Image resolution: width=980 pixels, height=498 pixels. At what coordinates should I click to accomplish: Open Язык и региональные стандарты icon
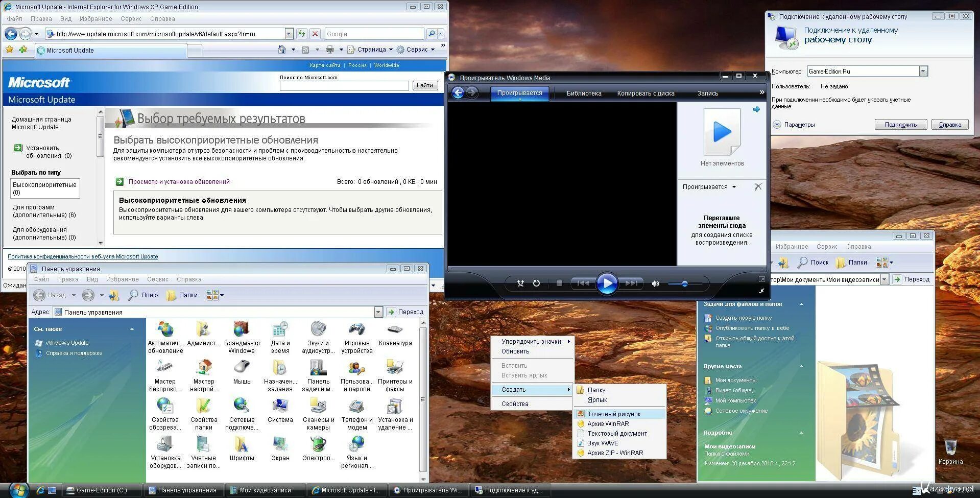pyautogui.click(x=356, y=452)
